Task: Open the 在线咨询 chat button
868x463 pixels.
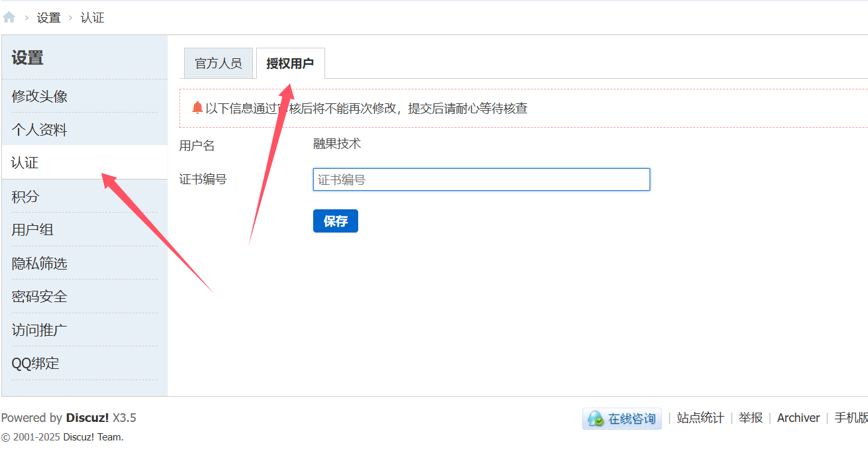Action: click(622, 419)
